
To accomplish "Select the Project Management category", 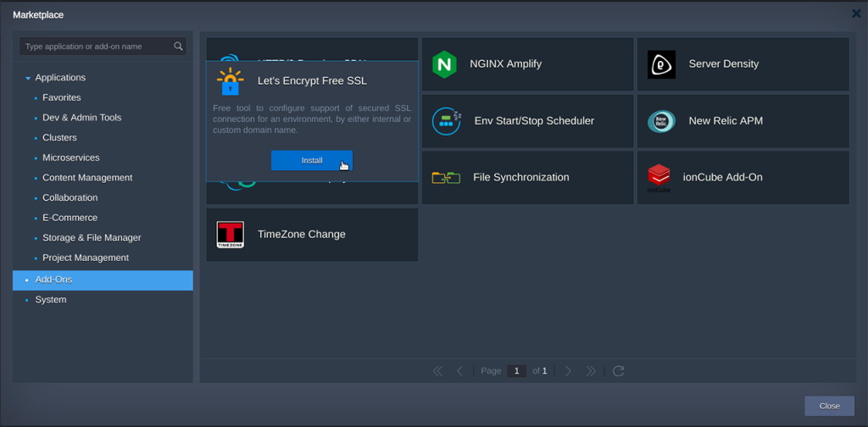I will point(86,258).
